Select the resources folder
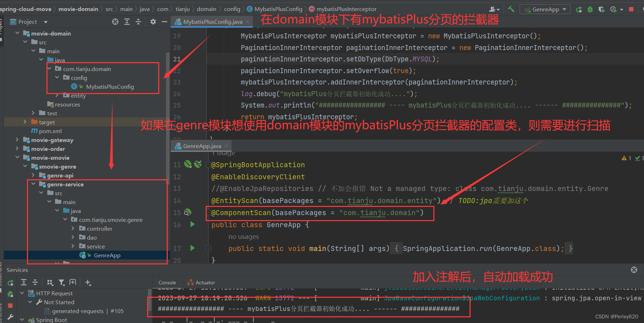The height and width of the screenshot is (323, 644). [67, 104]
